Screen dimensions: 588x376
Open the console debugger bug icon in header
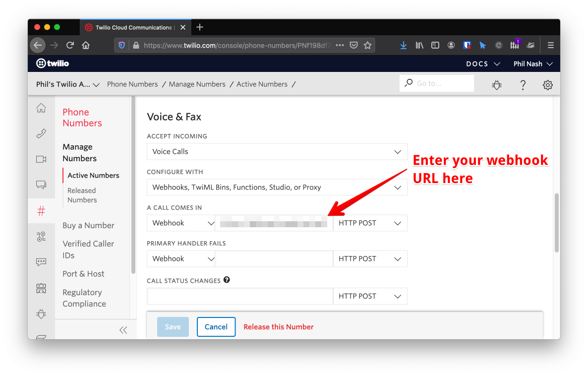[496, 85]
